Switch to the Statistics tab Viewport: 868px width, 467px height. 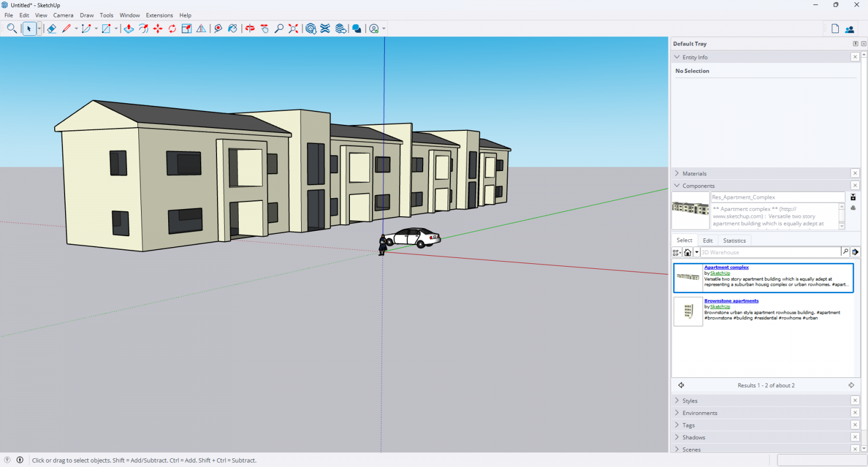click(734, 241)
